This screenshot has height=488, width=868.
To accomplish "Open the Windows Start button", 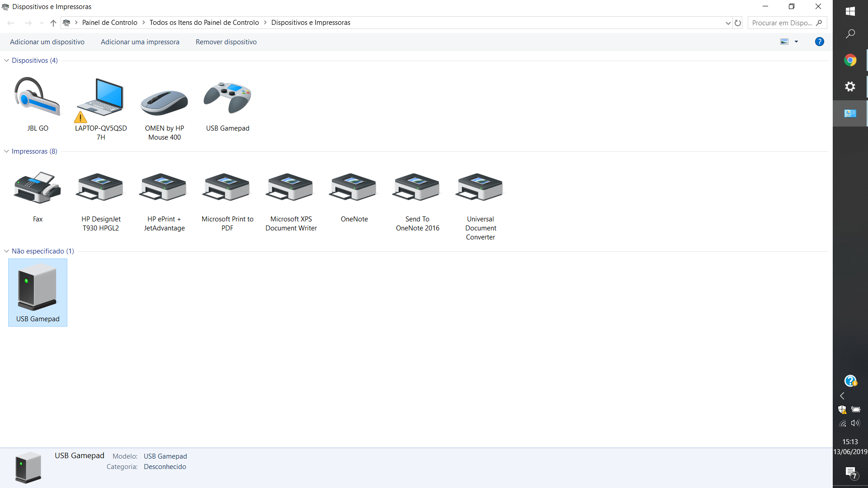I will point(850,11).
